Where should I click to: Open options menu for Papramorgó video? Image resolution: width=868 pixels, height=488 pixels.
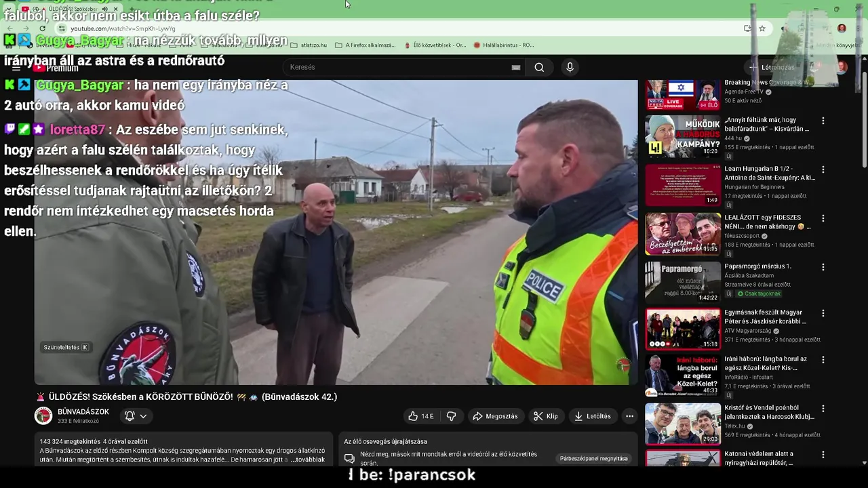coord(823,267)
